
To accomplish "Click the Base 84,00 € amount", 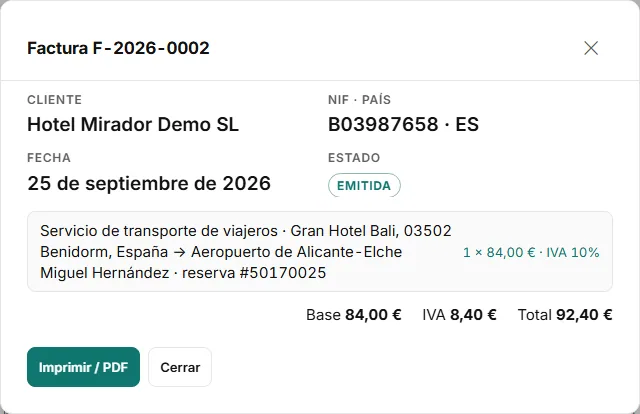I will coord(354,315).
